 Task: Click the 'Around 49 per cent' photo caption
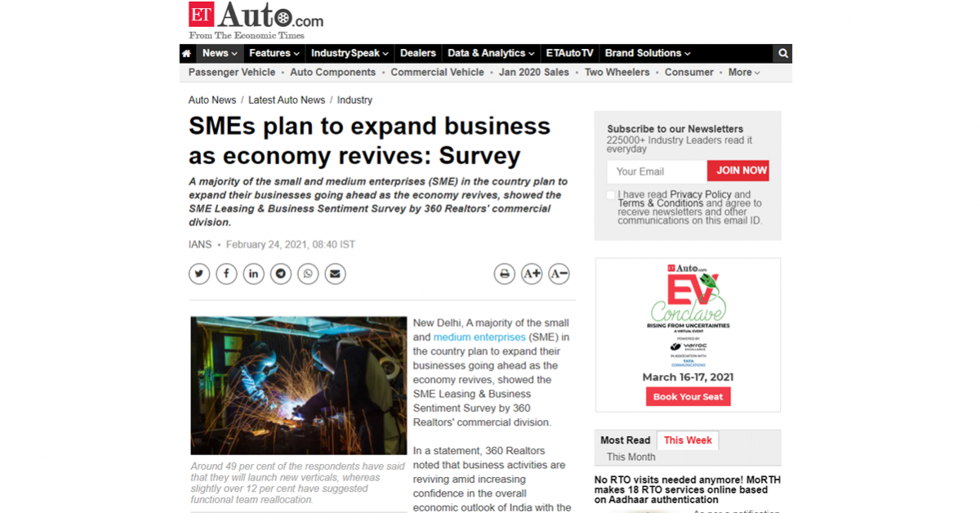pos(298,483)
